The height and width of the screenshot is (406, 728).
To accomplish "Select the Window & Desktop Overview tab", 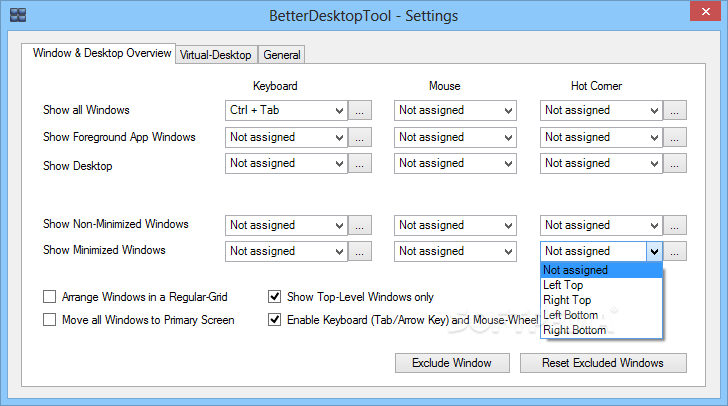I will [98, 52].
